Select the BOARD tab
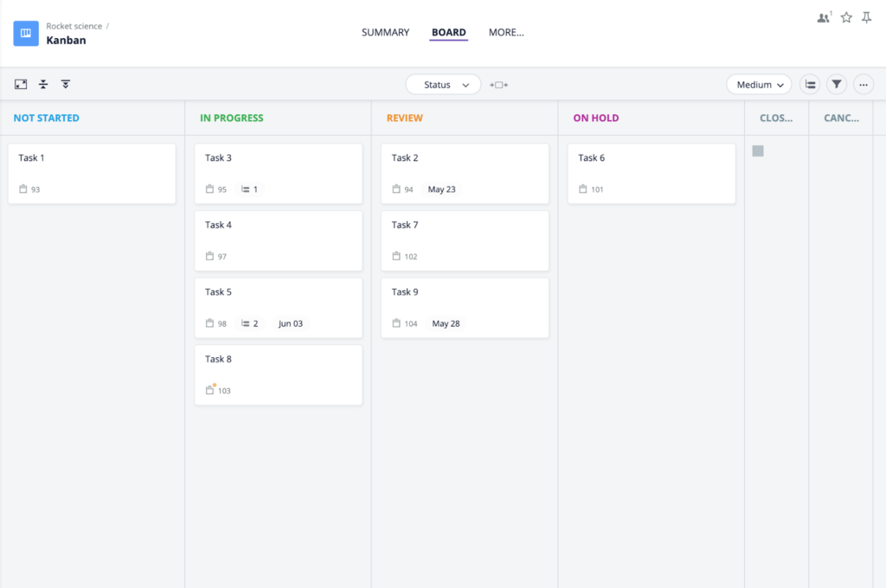This screenshot has width=886, height=588. point(448,32)
